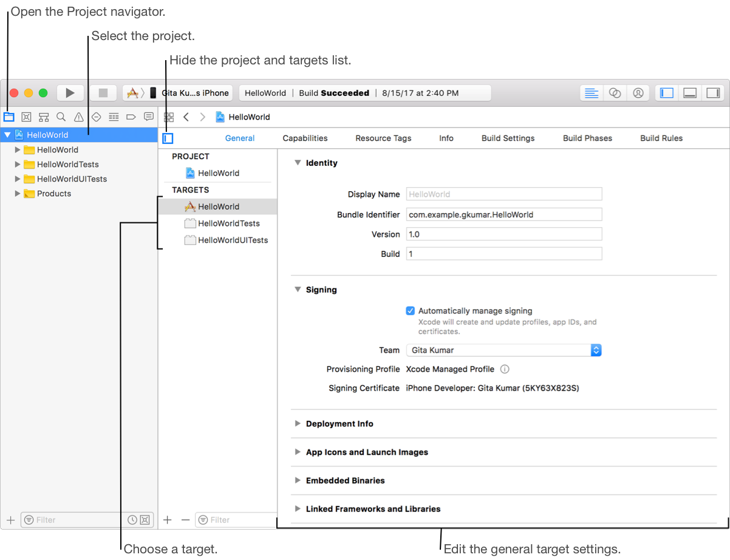Viewport: 730px width, 560px height.
Task: Expand the Deployment Info section
Action: [x=298, y=423]
